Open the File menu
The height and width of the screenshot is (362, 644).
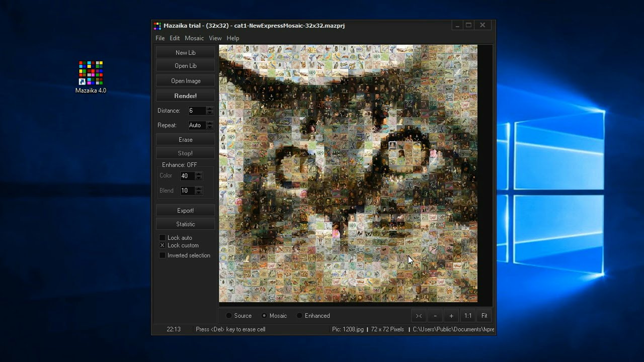point(160,38)
